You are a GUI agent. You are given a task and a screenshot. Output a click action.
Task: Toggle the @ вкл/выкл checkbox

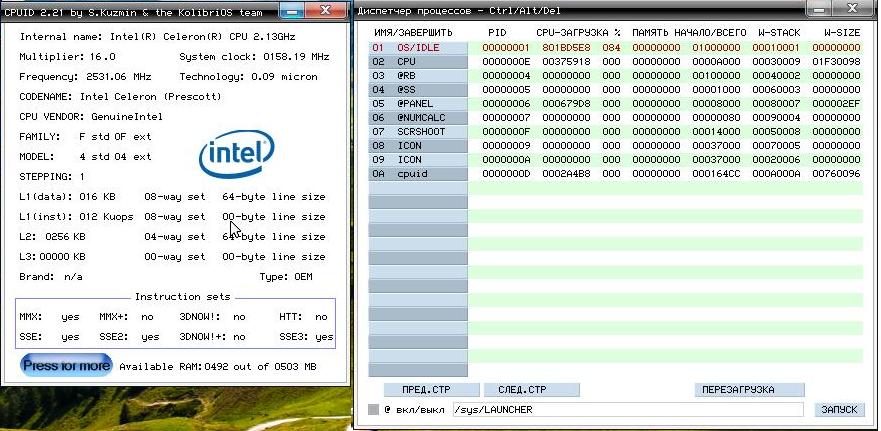point(374,410)
